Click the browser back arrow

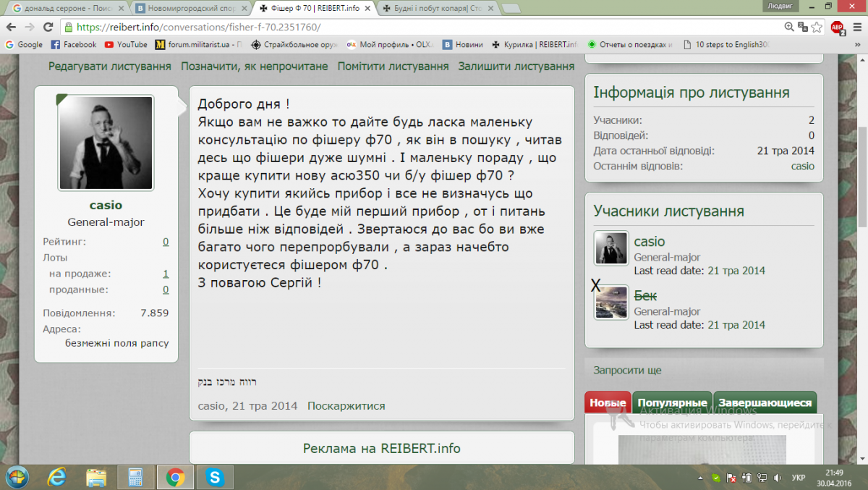pyautogui.click(x=12, y=28)
